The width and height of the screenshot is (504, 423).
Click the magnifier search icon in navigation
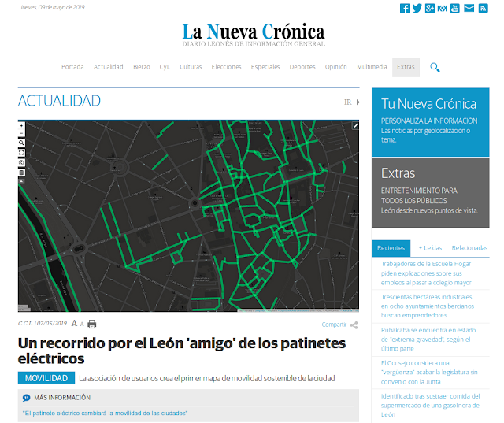pos(435,68)
